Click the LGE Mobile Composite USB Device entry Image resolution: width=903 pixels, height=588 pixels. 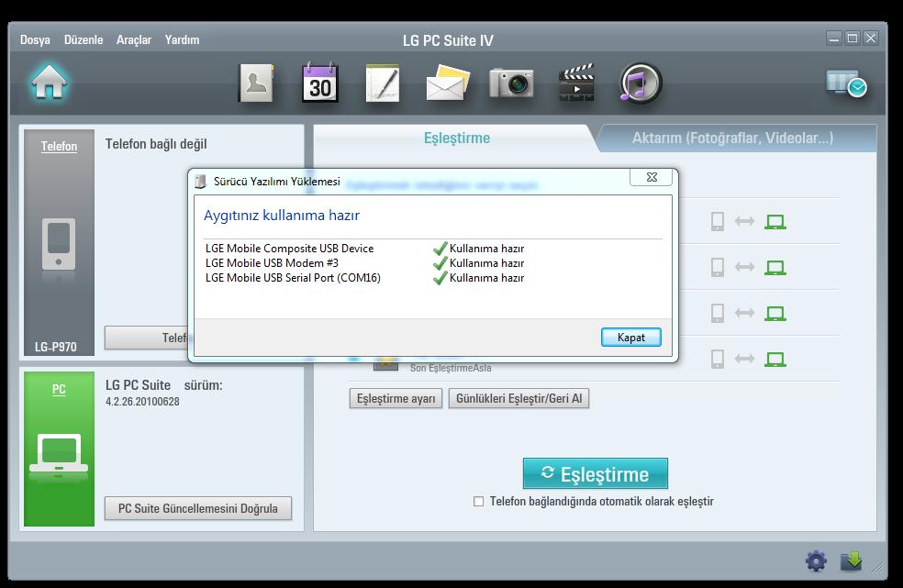[290, 249]
